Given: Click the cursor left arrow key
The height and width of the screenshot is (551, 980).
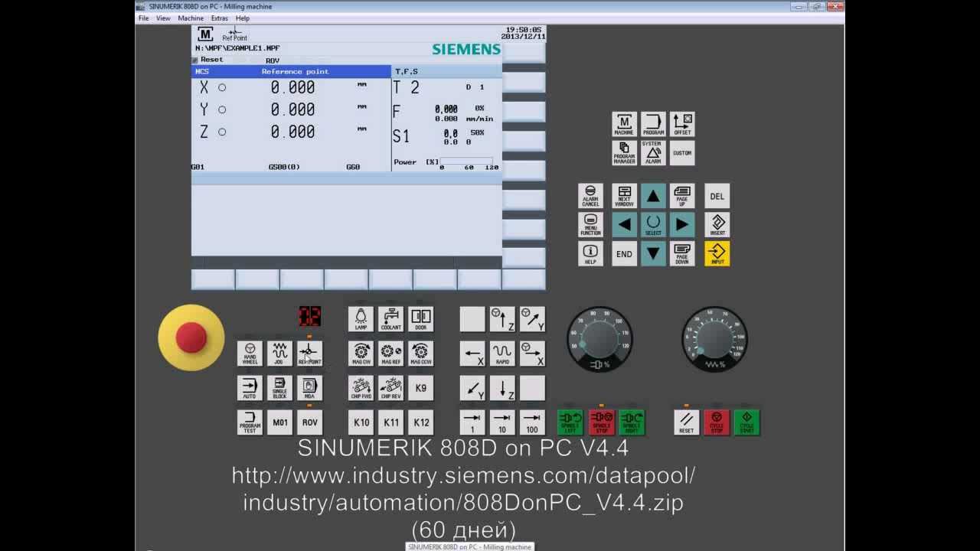Looking at the screenshot, I should pyautogui.click(x=624, y=225).
